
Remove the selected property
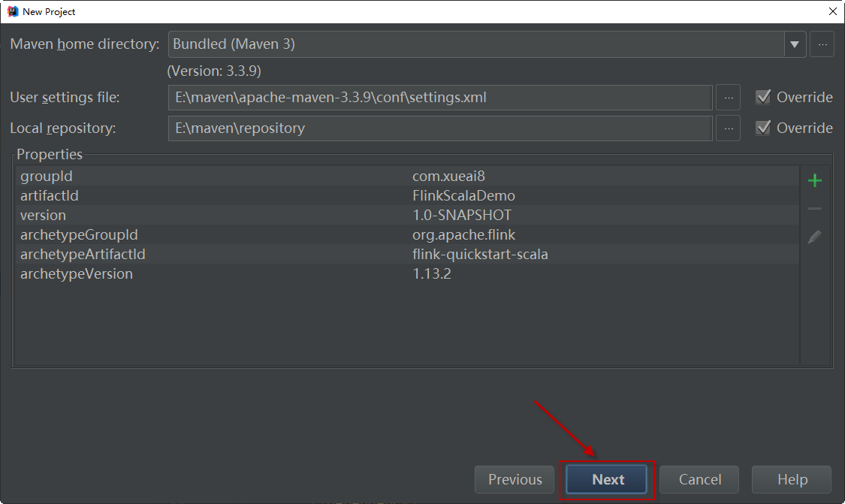coord(814,208)
